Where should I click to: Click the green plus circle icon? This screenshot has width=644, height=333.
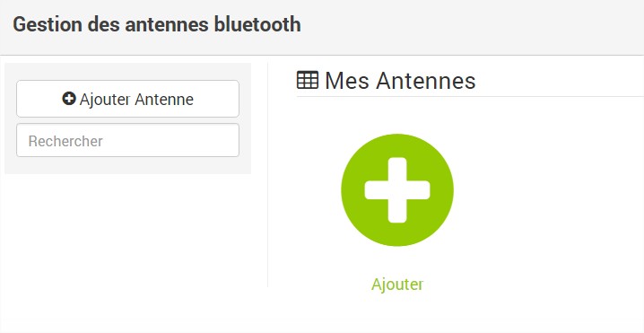397,190
